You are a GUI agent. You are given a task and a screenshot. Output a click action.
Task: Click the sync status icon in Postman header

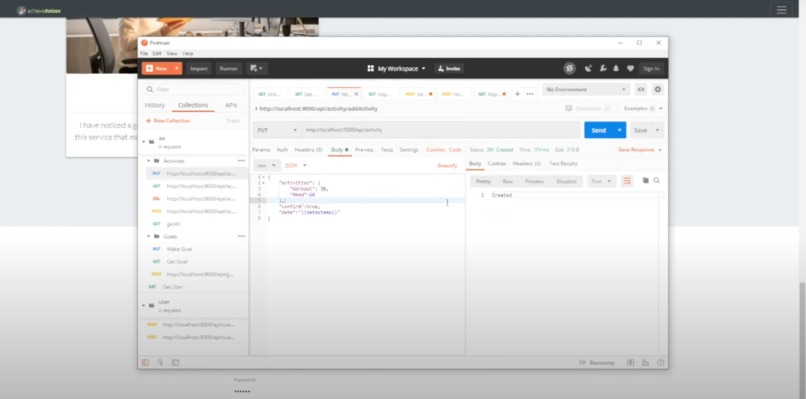pos(569,68)
